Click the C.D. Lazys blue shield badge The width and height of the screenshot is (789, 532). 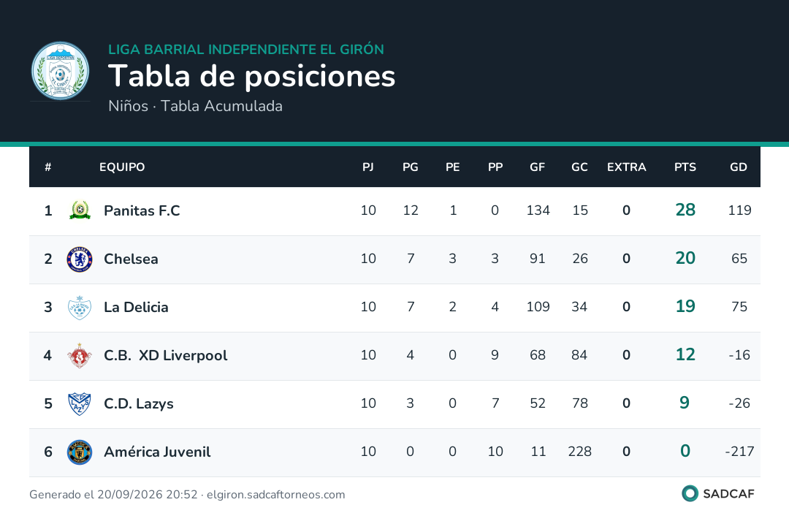point(80,403)
